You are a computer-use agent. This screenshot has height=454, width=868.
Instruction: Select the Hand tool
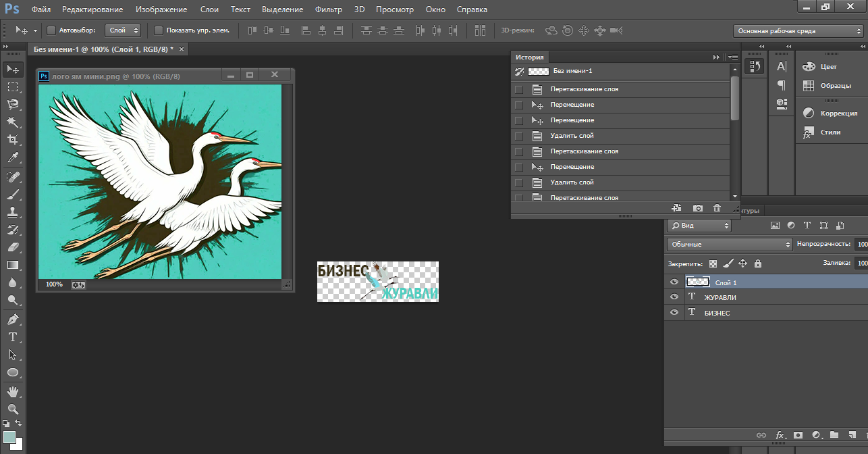pos(12,391)
